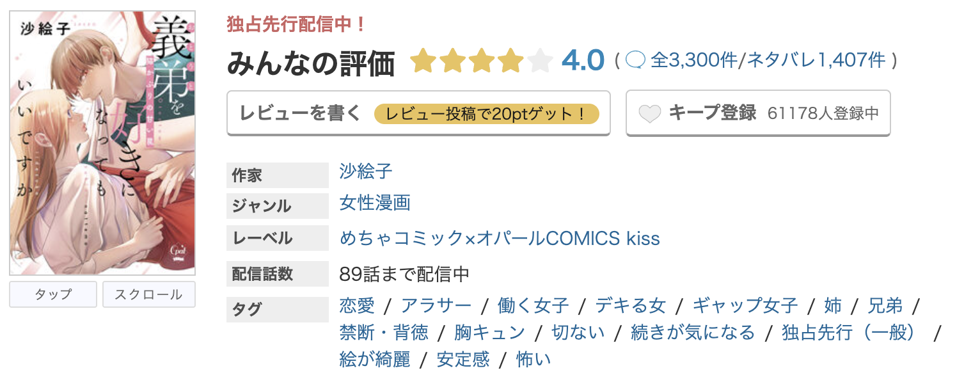
Task: Switch preview to タップ mode
Action: tap(52, 294)
